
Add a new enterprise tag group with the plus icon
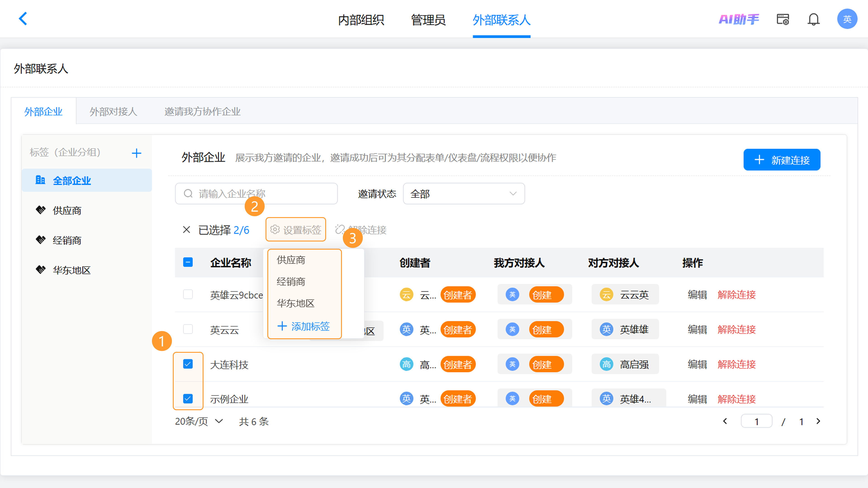click(x=136, y=153)
